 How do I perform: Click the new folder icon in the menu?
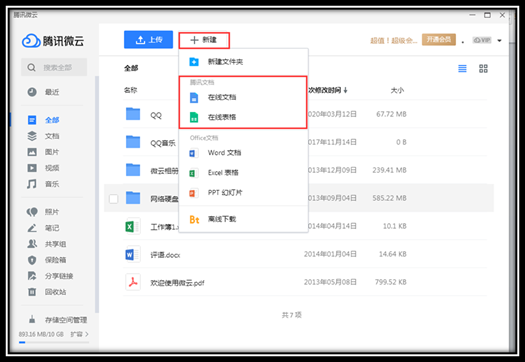194,62
